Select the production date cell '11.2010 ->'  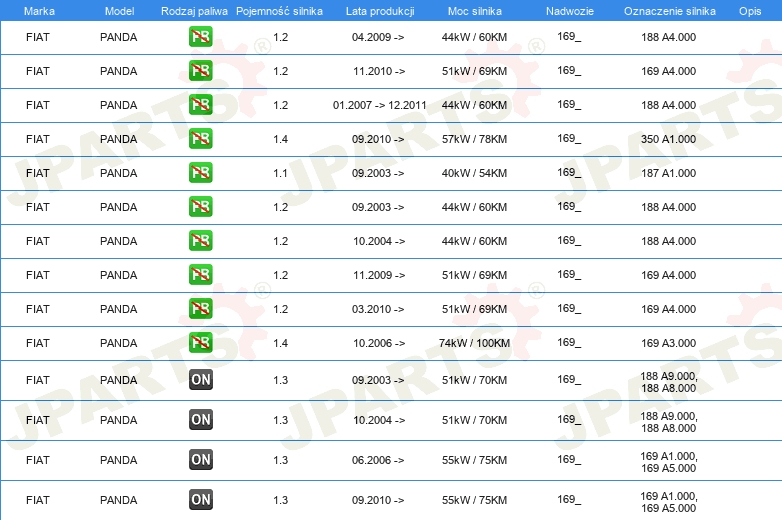(379, 71)
